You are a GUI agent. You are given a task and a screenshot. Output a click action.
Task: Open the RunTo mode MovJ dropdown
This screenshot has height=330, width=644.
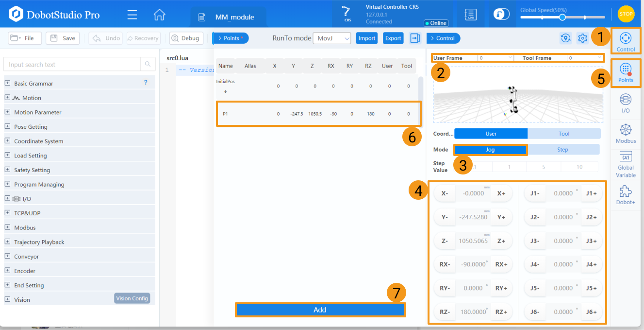click(x=332, y=38)
